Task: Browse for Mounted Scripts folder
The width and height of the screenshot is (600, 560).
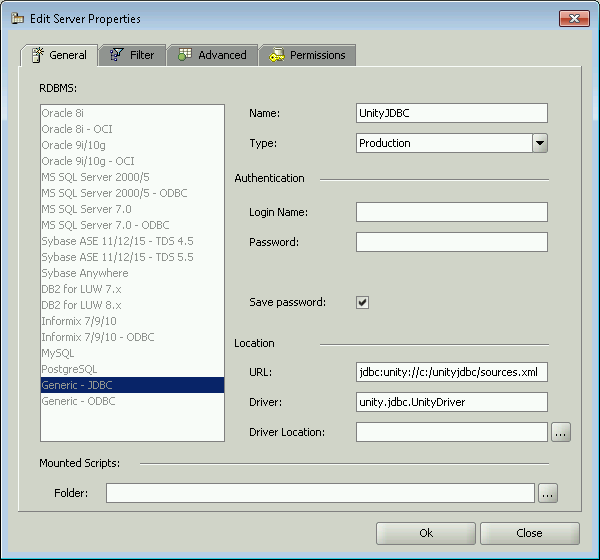Action: tap(548, 493)
